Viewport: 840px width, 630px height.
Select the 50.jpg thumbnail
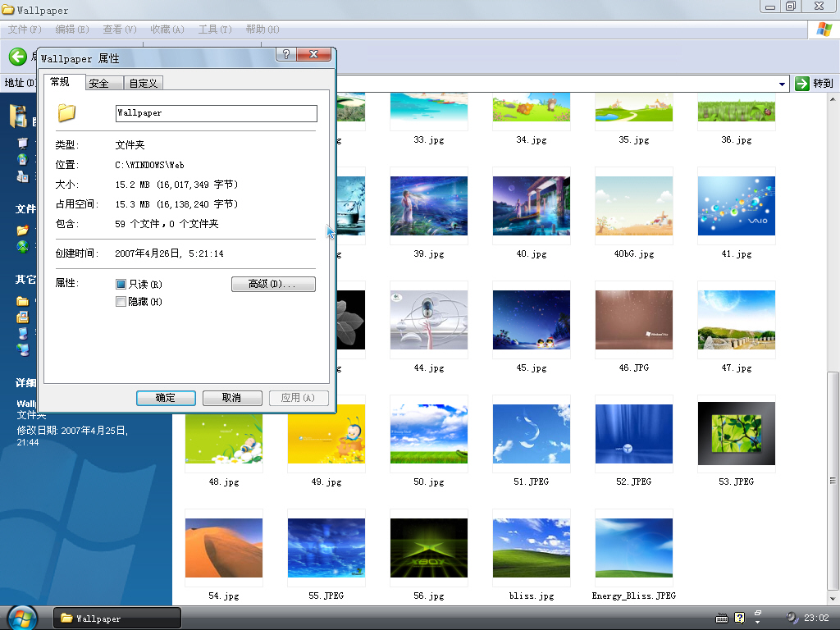(428, 434)
